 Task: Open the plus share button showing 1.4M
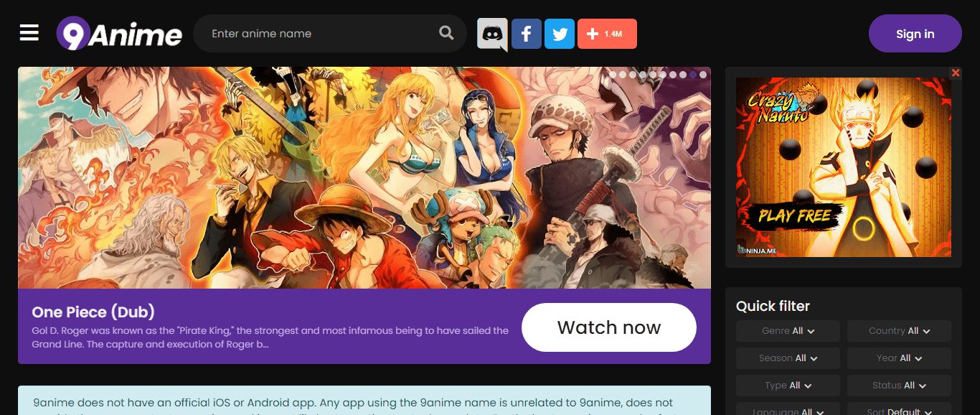(607, 34)
